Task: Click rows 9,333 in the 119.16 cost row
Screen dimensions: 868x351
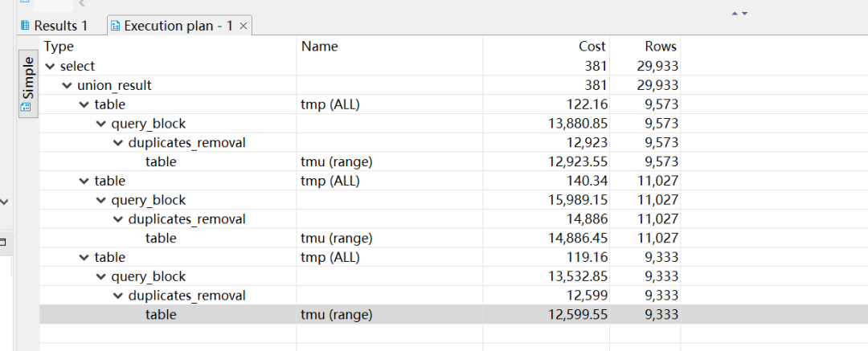Action: (x=661, y=257)
